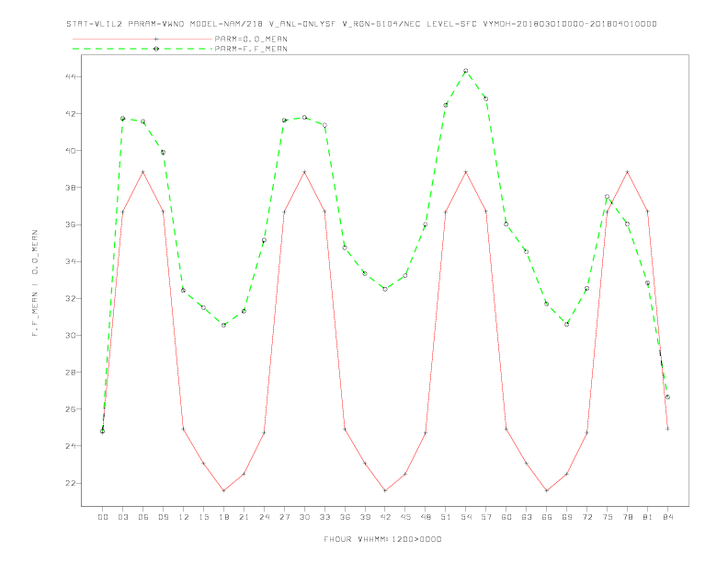728x563 pixels.
Task: Click x-axis hour label 57
Action: pyautogui.click(x=486, y=517)
